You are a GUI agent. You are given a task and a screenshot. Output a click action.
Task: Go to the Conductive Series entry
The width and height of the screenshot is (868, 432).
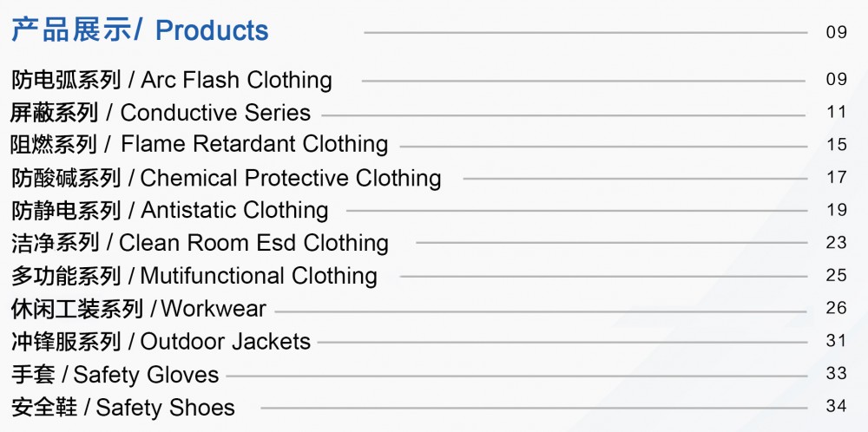pos(161,113)
